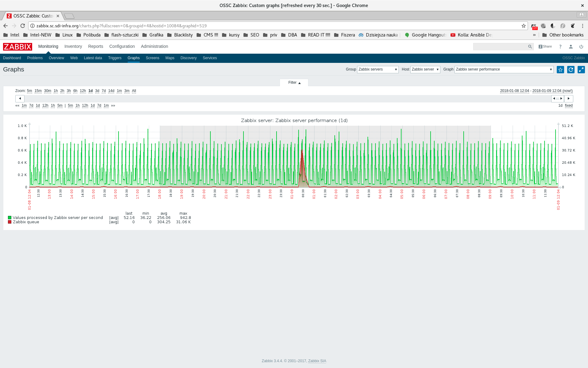Open the Host dropdown Zabbix server
The height and width of the screenshot is (368, 588).
pos(425,69)
